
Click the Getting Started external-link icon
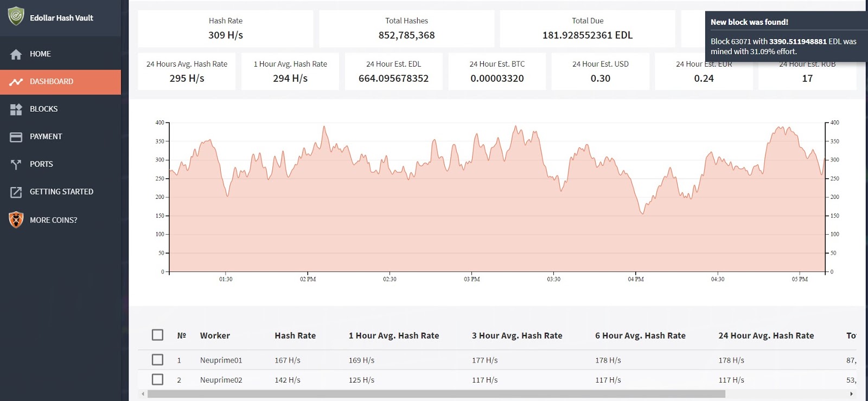(x=16, y=192)
